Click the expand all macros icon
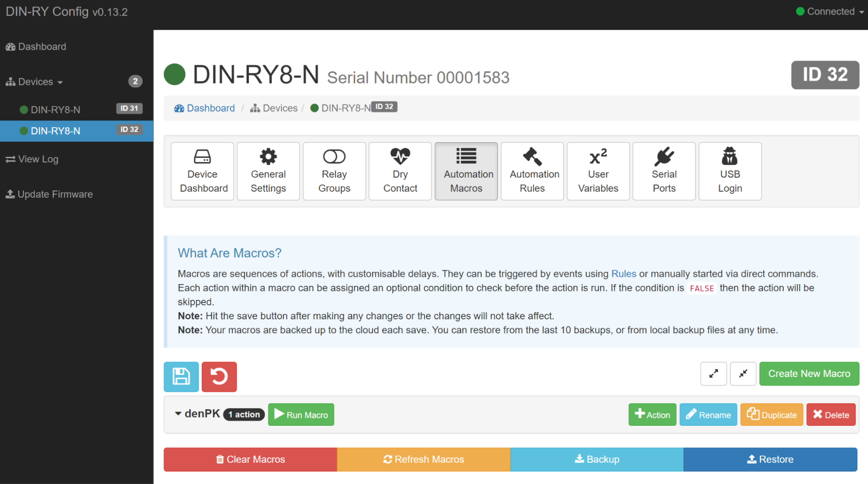Viewport: 868px width, 484px height. (713, 374)
